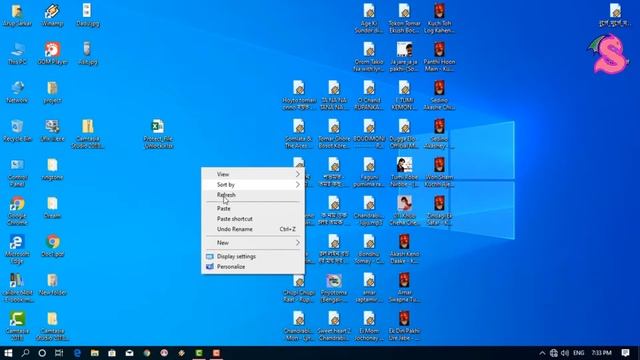Open Cortana from the taskbar
The height and width of the screenshot is (360, 640).
(42, 353)
